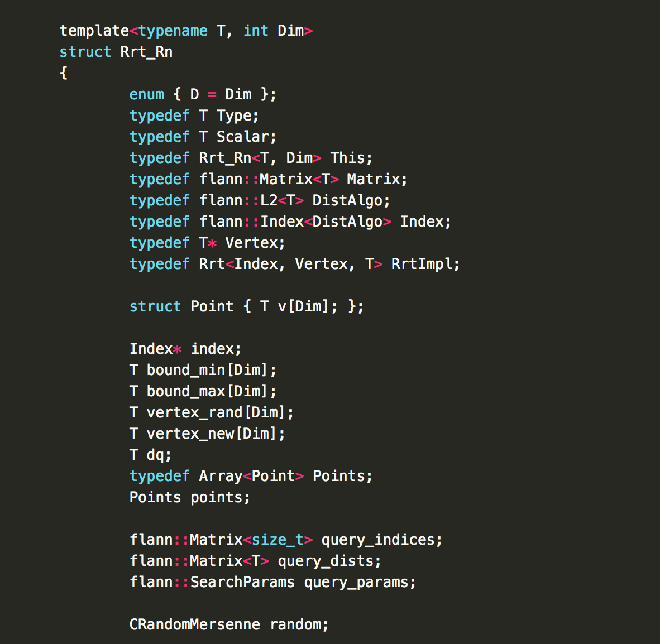
Task: Click the vertex_new variable
Action: pos(190,434)
